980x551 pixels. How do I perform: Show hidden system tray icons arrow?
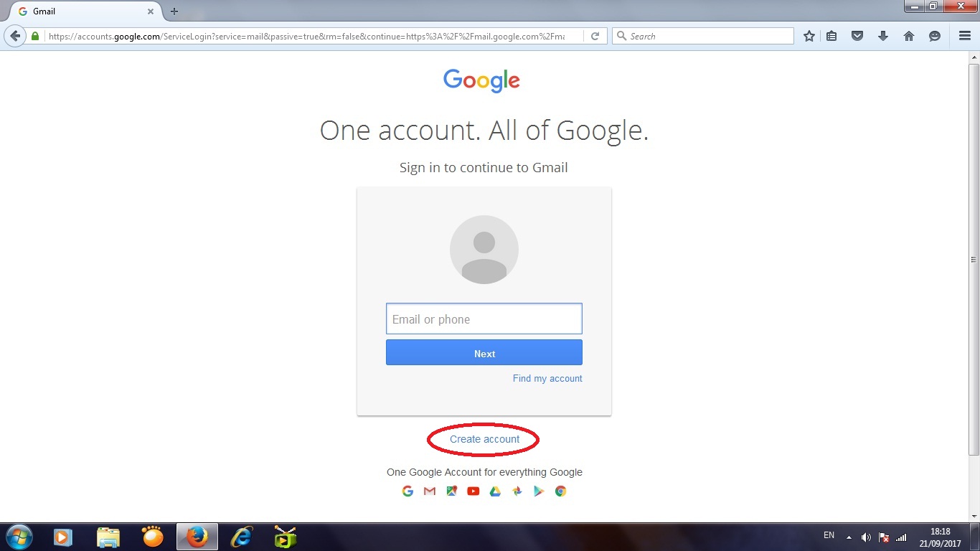click(849, 537)
